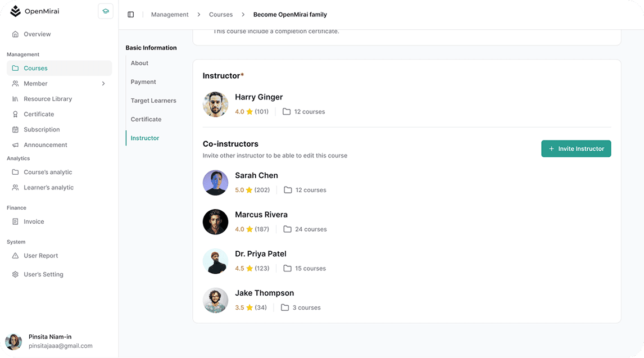Click the OpenMirai logo
The height and width of the screenshot is (358, 644).
click(x=34, y=11)
